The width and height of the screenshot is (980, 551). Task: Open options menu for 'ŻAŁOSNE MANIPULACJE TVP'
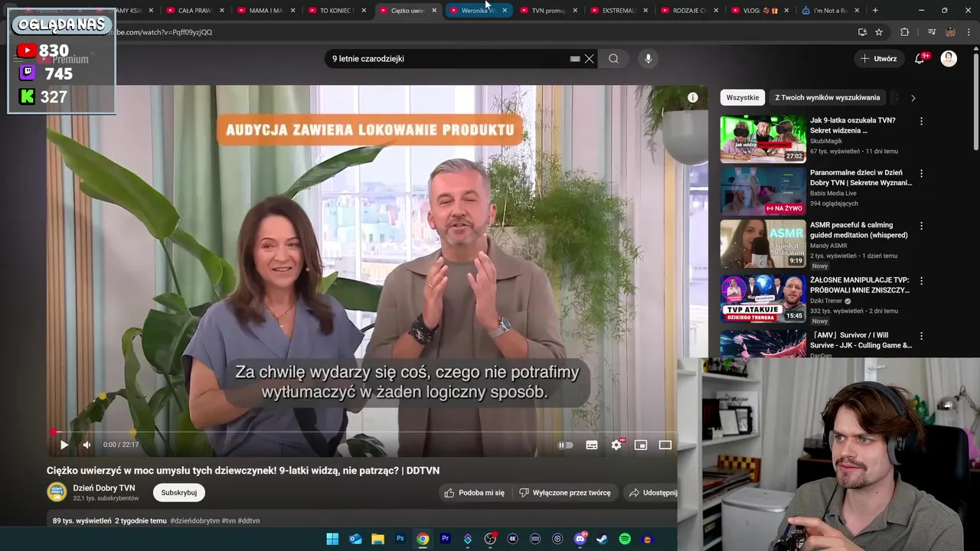pyautogui.click(x=921, y=281)
